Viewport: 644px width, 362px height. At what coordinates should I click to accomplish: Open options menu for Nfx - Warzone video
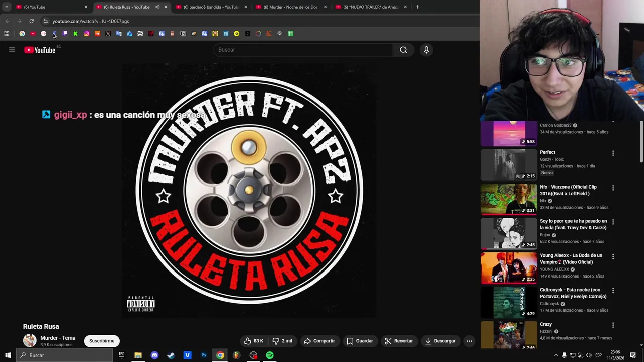coord(613,188)
